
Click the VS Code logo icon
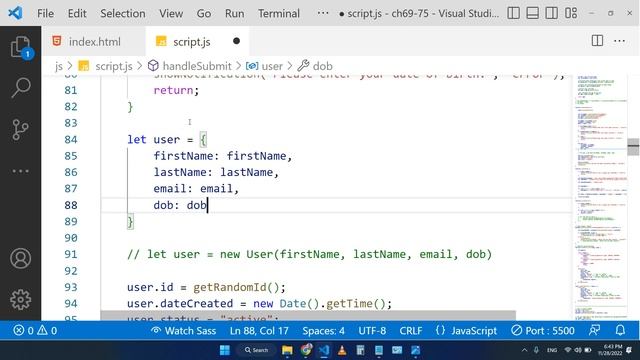click(15, 13)
